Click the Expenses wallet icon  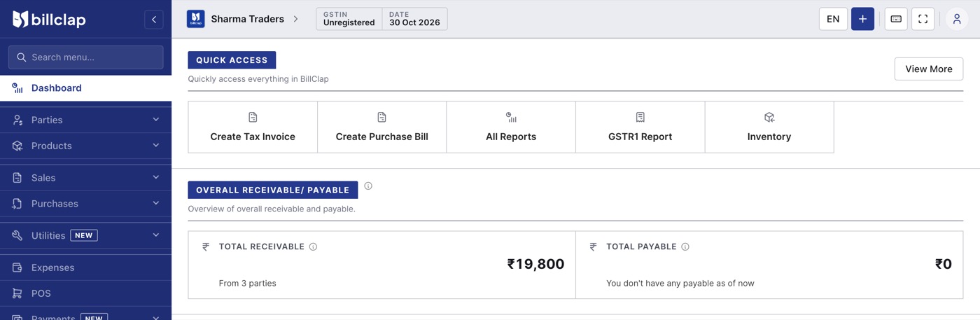coord(17,267)
